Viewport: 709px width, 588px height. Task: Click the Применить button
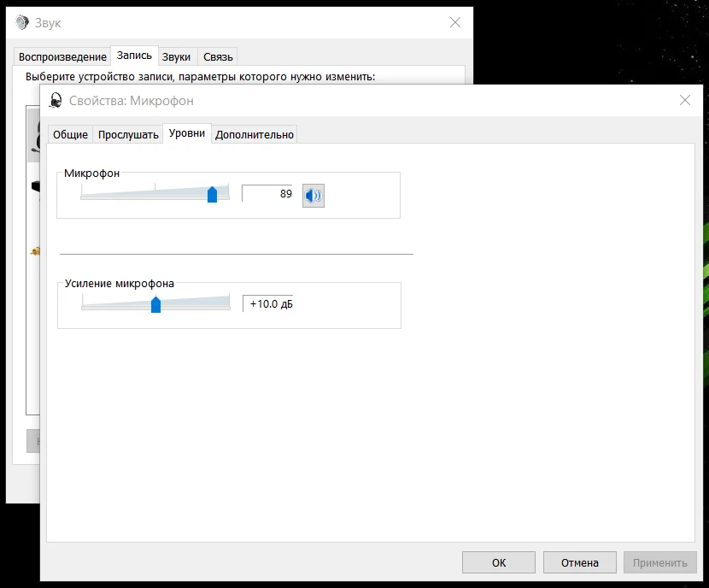click(x=659, y=562)
